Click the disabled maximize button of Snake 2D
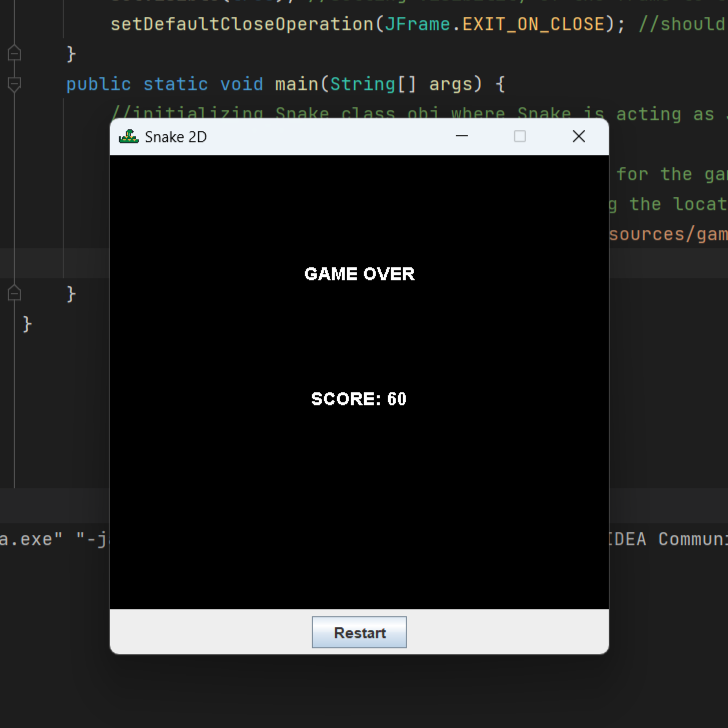 click(x=520, y=136)
